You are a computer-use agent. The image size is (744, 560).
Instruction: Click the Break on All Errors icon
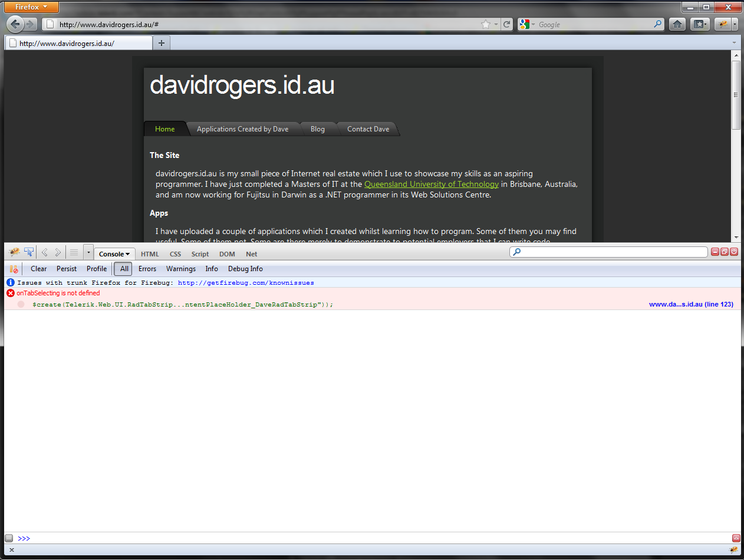(14, 269)
